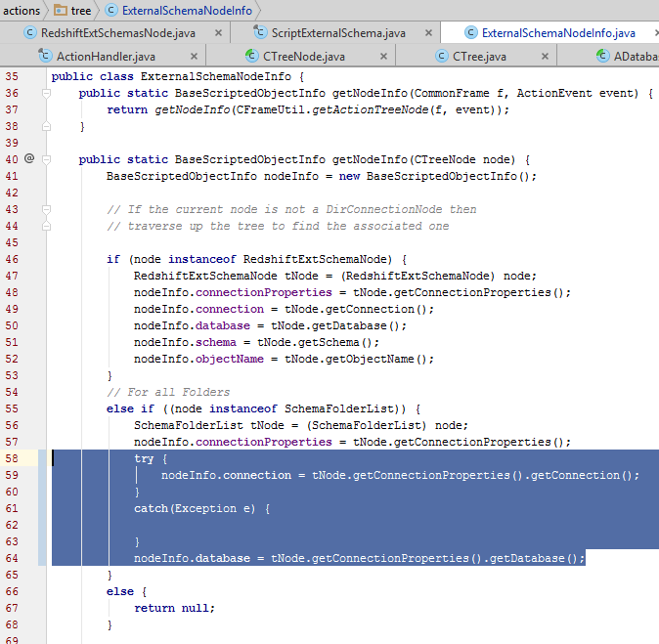The width and height of the screenshot is (659, 644).
Task: Collapse comment block at line 43
Action: (47, 209)
